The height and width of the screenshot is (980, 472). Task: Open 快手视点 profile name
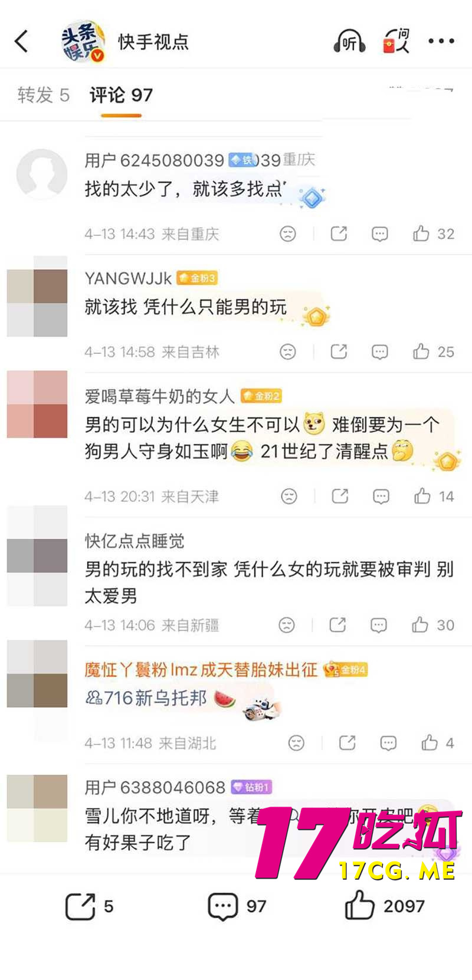click(153, 42)
